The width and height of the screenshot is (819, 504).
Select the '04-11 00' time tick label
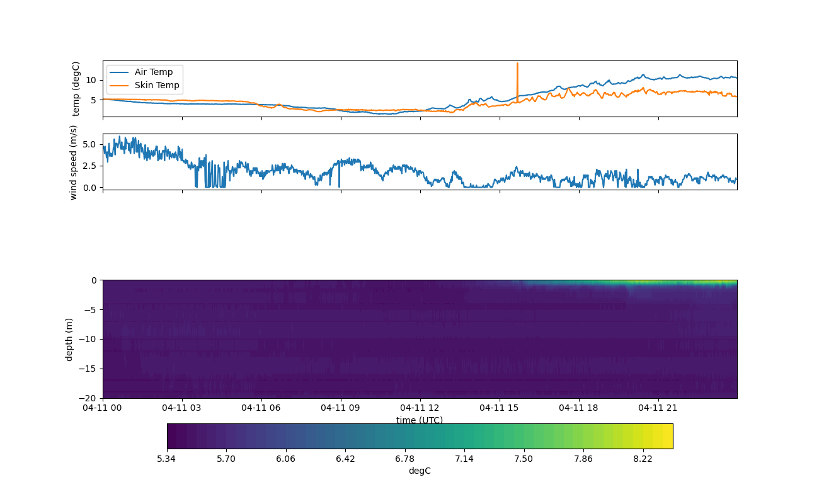(x=103, y=408)
